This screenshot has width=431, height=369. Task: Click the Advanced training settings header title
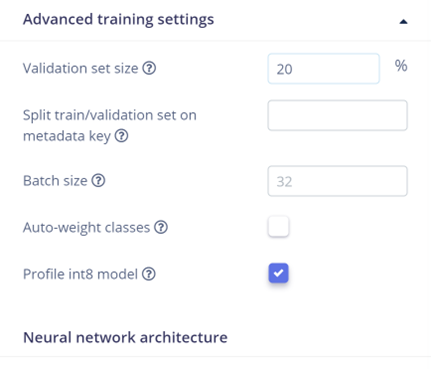click(118, 19)
